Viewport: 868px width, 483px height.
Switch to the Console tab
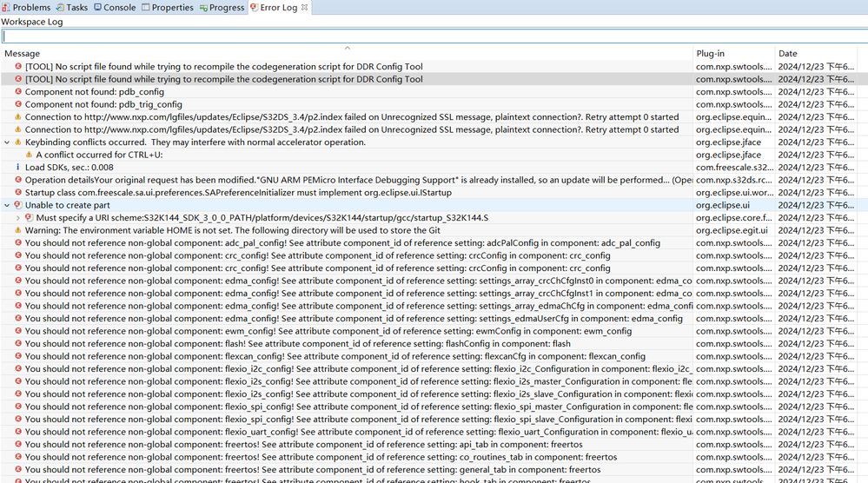coord(115,7)
